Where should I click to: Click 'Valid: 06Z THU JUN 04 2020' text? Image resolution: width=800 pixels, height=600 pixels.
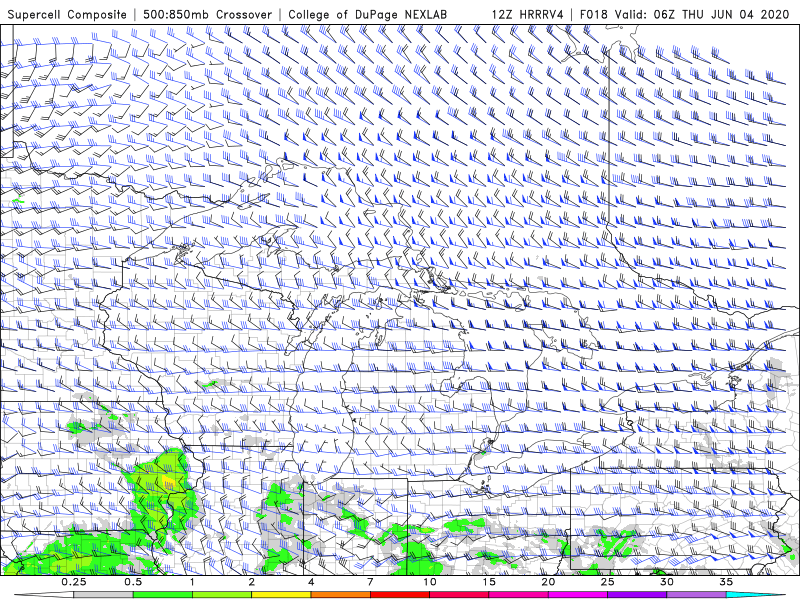(702, 15)
